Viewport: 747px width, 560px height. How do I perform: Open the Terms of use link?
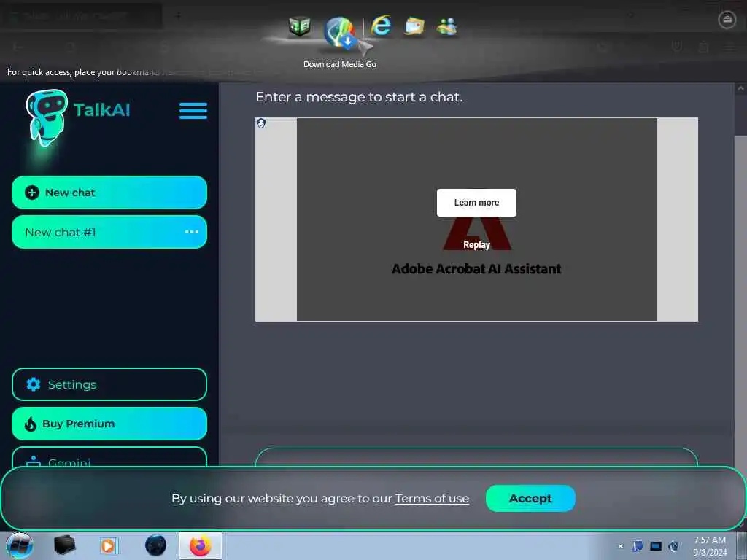[432, 499]
